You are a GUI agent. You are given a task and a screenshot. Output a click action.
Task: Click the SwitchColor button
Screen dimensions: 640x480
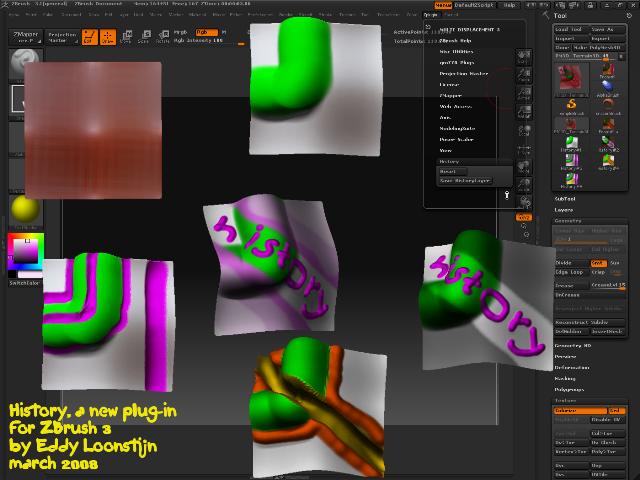pos(24,283)
